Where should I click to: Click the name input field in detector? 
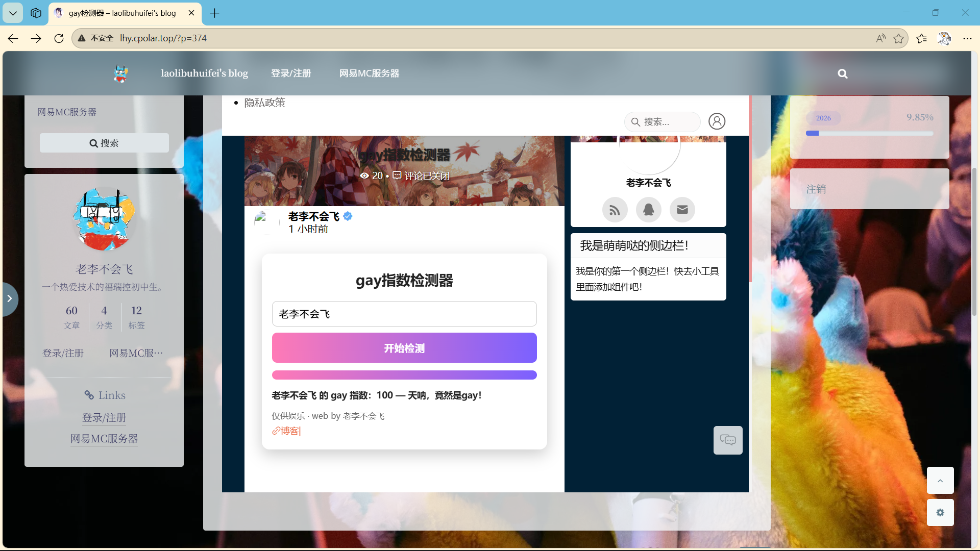tap(404, 314)
